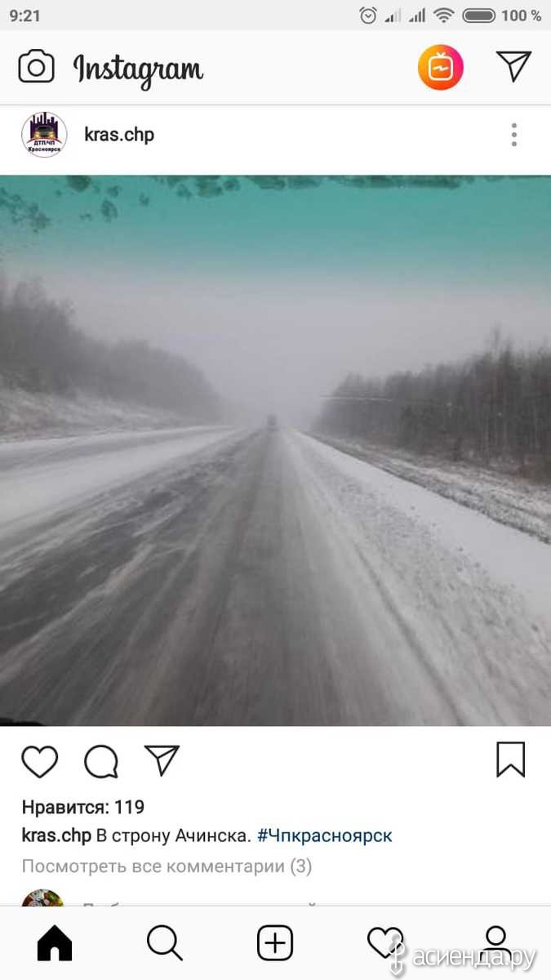Open post options three-dot menu
The height and width of the screenshot is (980, 551).
tap(513, 135)
